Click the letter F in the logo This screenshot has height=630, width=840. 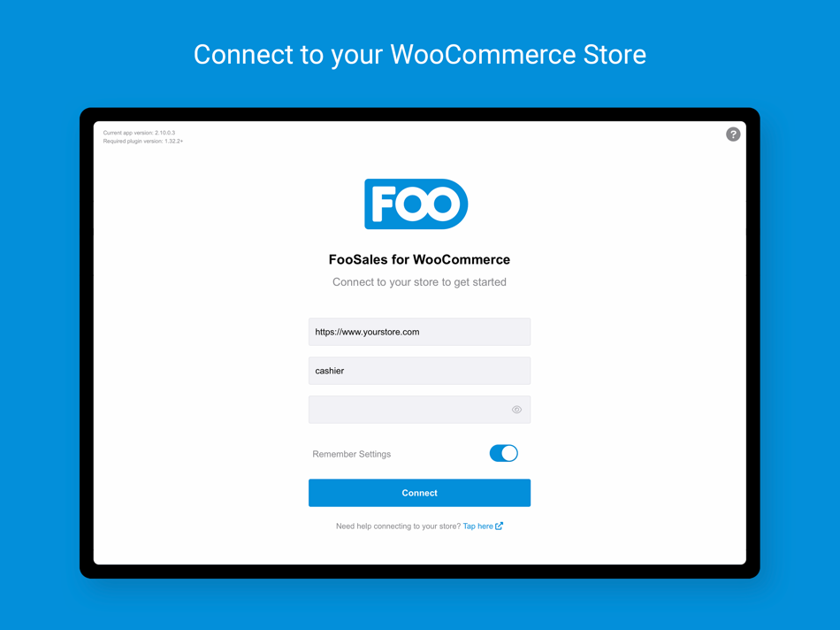pyautogui.click(x=383, y=204)
